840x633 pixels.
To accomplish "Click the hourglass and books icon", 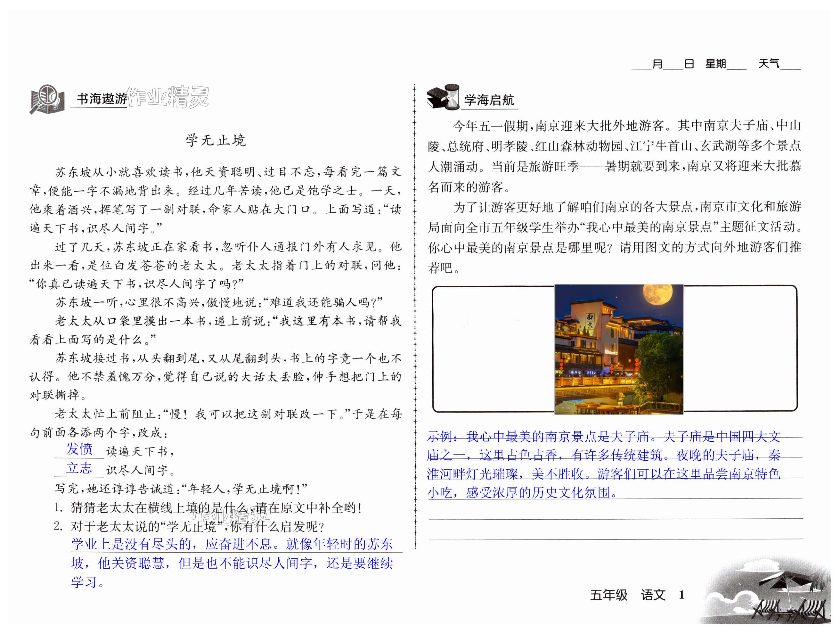I will [443, 98].
